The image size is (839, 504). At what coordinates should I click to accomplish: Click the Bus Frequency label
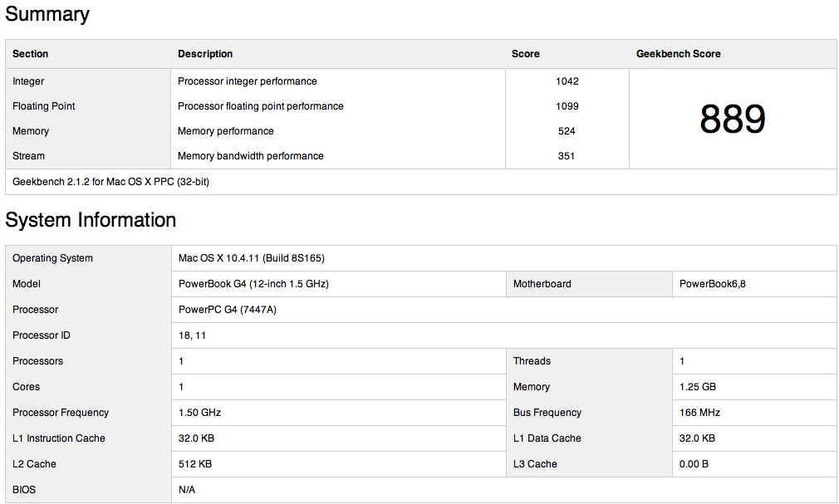coord(547,413)
